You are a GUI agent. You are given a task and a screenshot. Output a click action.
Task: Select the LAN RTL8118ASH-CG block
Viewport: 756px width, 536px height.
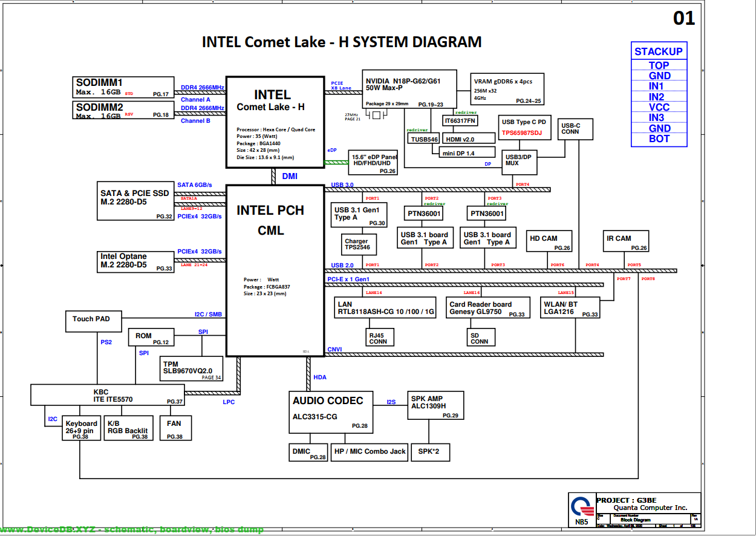[385, 307]
